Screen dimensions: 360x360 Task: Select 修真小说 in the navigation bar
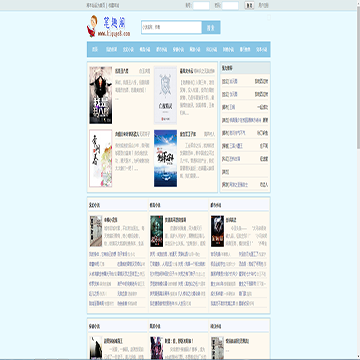tap(145, 49)
